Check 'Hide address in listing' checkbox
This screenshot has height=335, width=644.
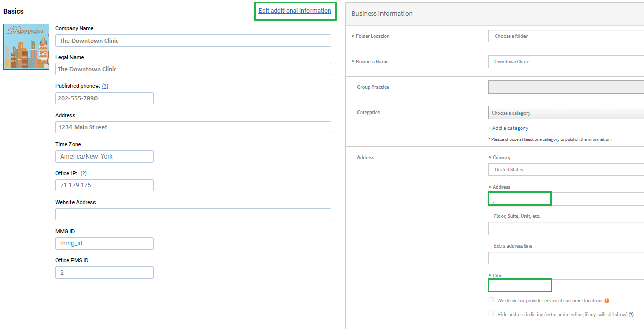[x=491, y=314]
